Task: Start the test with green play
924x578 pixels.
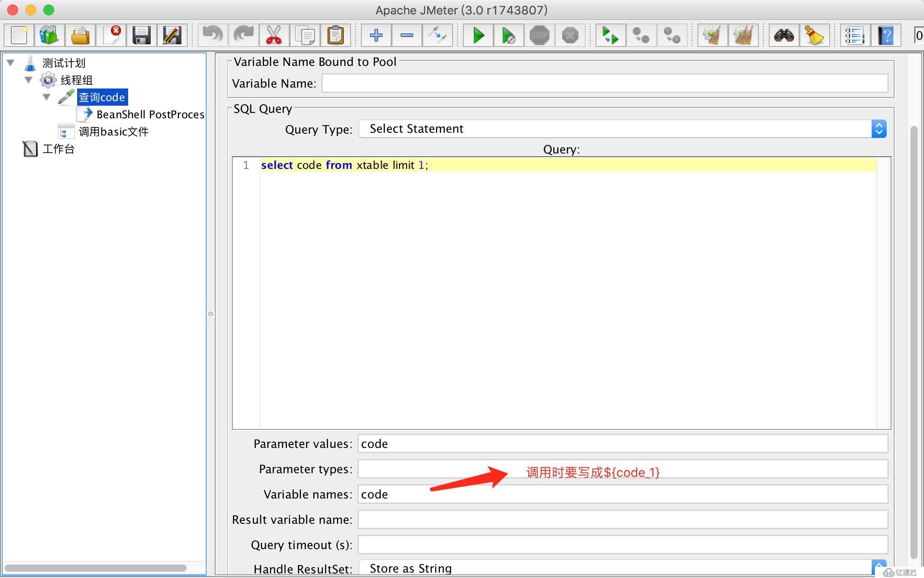Action: (478, 35)
